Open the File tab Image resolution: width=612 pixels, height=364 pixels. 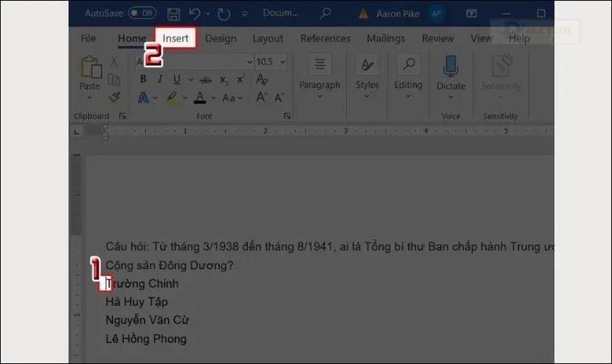coord(88,38)
